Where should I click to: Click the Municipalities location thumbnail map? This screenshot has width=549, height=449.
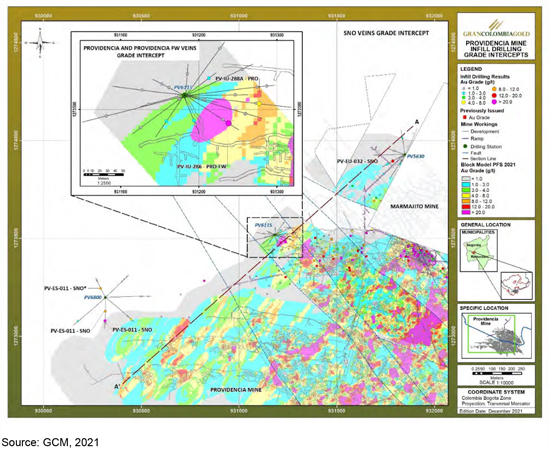pos(479,253)
